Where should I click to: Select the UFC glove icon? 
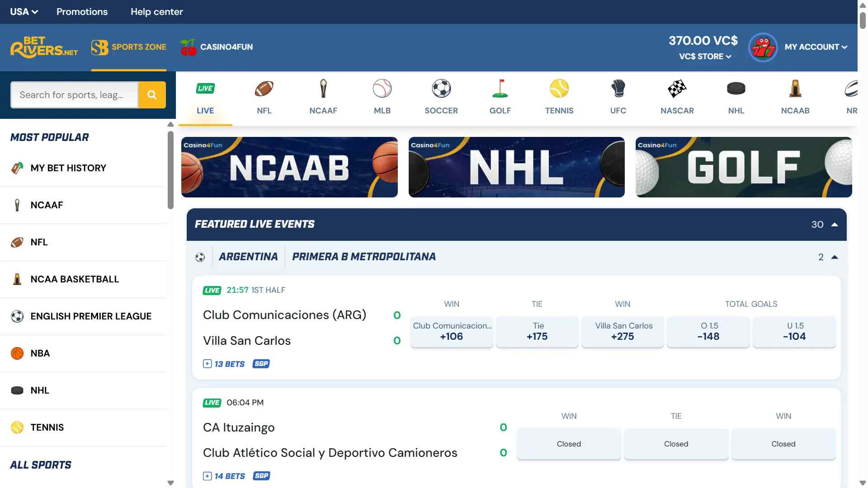coord(618,89)
